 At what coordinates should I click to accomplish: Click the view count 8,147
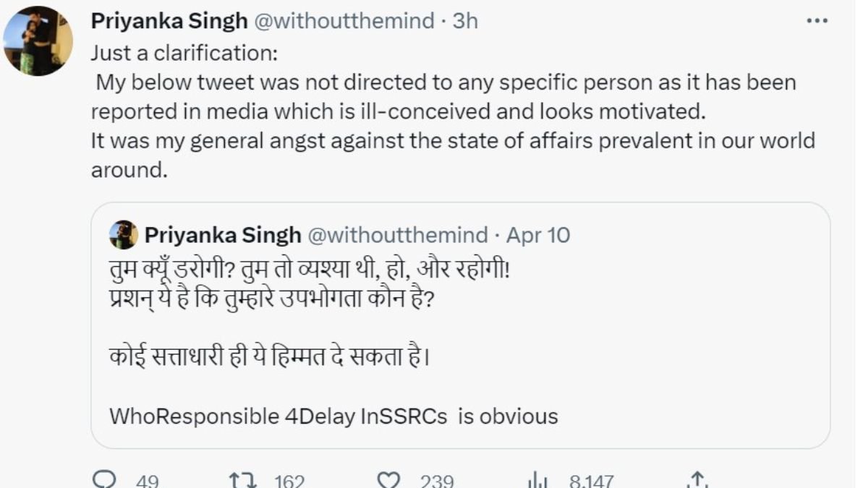tap(591, 481)
